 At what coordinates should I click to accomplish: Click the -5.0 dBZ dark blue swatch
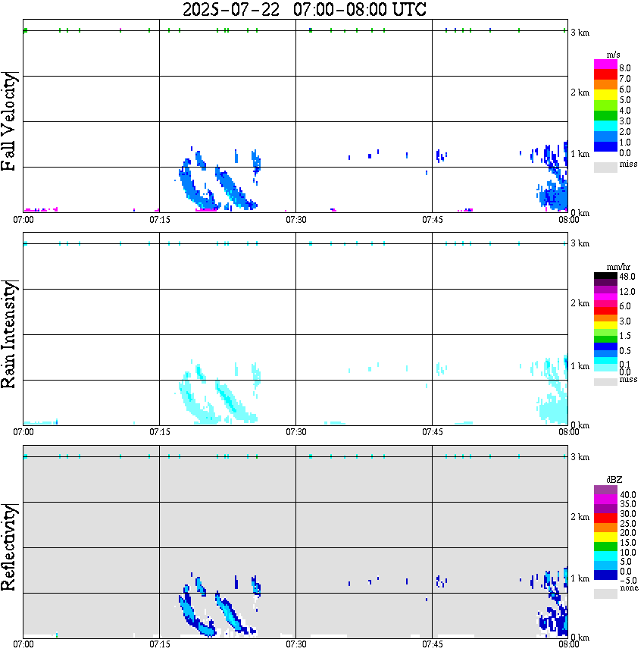tap(605, 575)
